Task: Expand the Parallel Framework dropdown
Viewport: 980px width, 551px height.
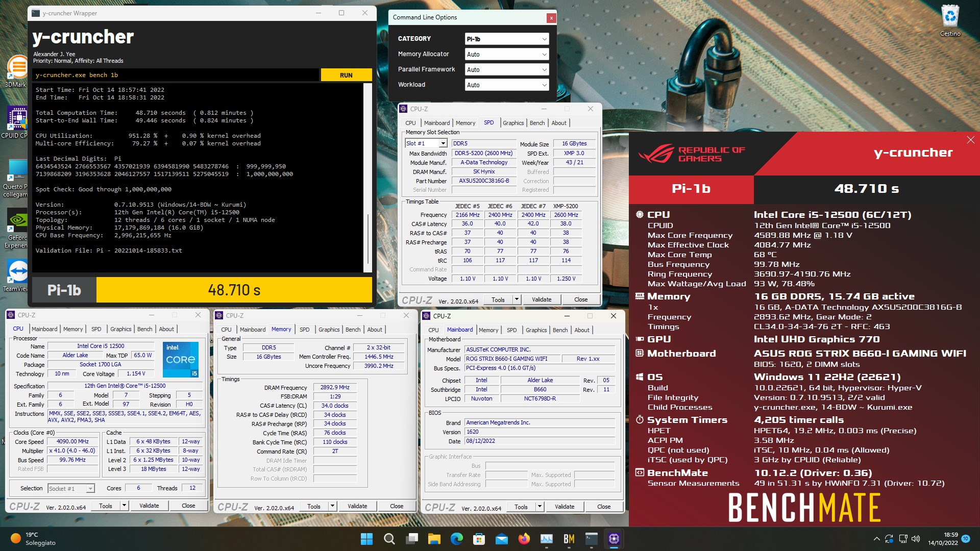Action: click(x=507, y=69)
